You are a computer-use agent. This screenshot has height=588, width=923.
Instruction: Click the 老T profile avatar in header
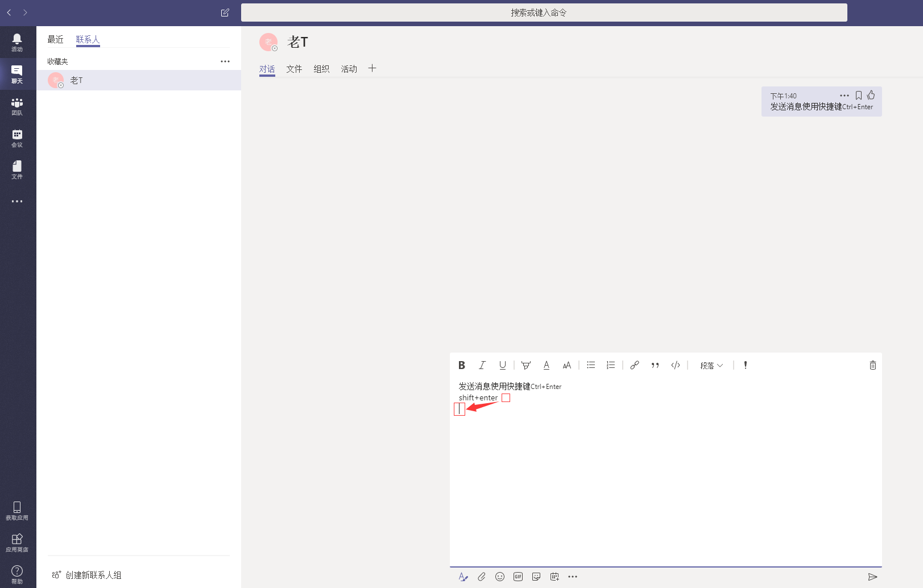(x=268, y=42)
